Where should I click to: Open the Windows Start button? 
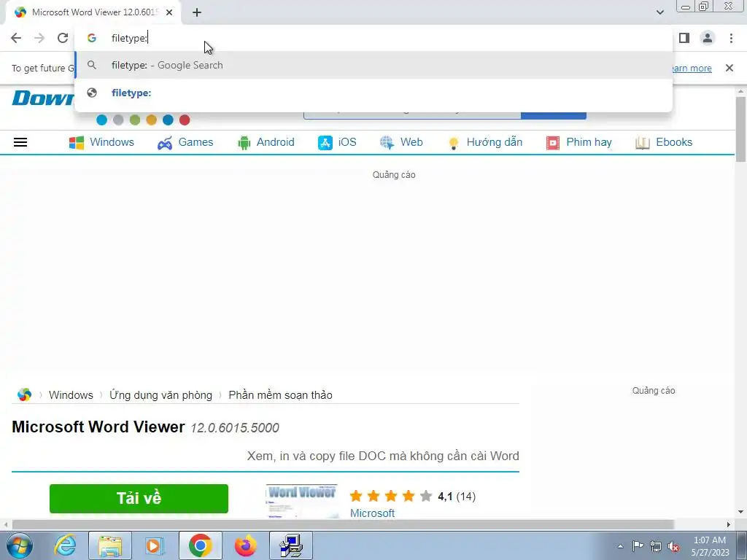20,545
